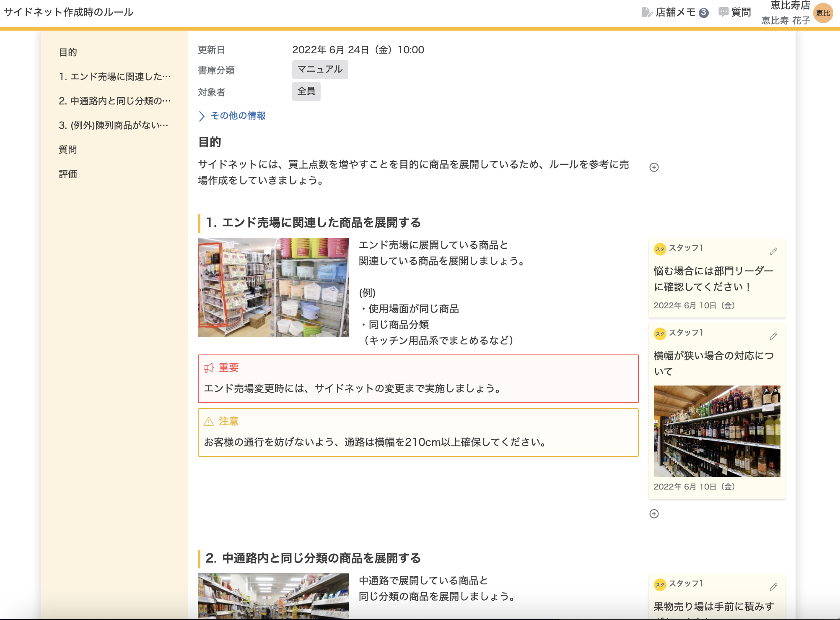Click the chevron arrow beside その他の情報
Image resolution: width=840 pixels, height=620 pixels.
point(202,116)
